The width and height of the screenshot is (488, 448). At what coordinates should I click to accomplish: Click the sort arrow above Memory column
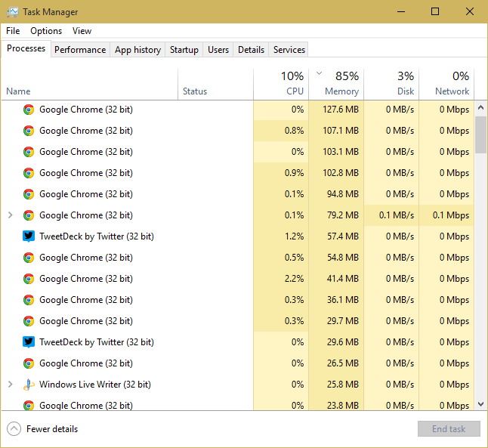click(319, 73)
